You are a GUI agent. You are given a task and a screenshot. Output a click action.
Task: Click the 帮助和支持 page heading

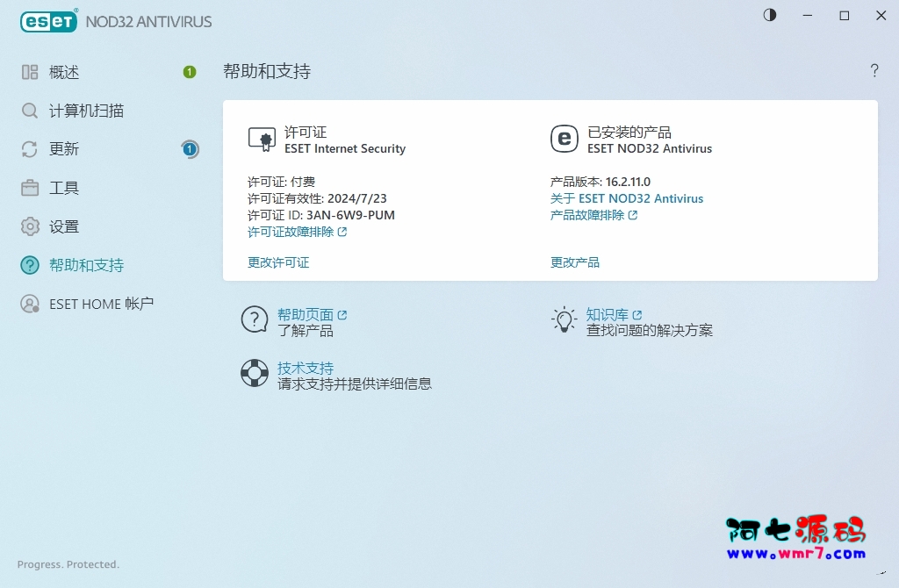pos(267,71)
